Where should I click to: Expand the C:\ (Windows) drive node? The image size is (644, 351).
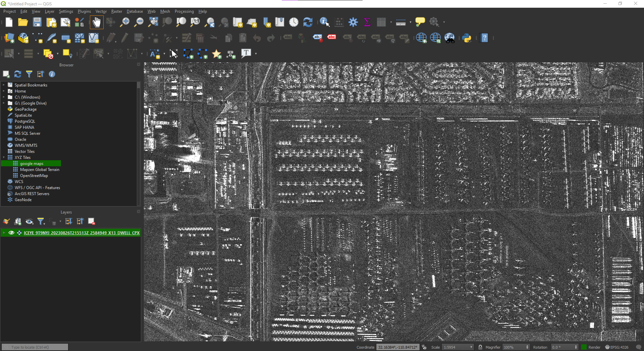pos(4,97)
